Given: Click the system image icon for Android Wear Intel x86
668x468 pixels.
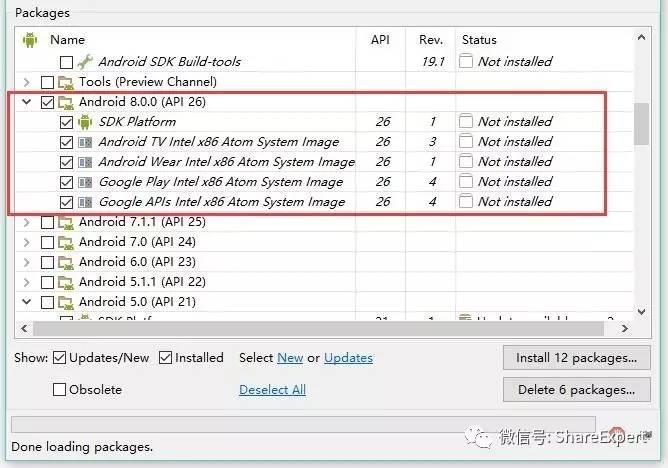Looking at the screenshot, I should [x=85, y=162].
